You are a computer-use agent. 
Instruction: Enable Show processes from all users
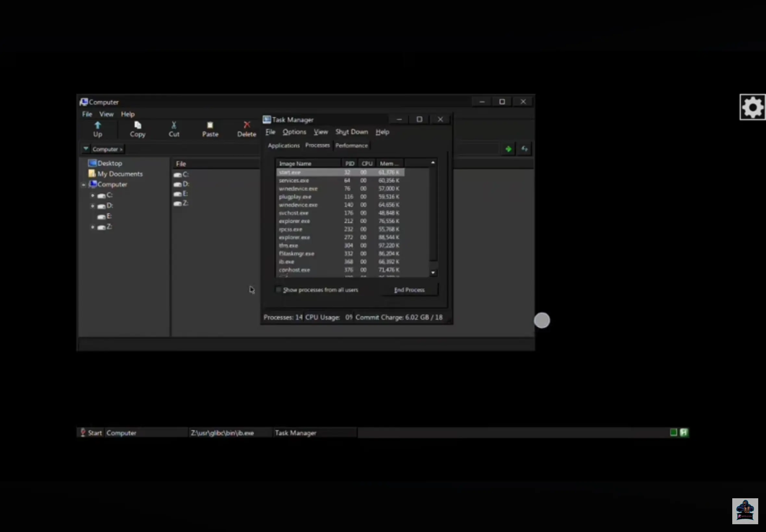pyautogui.click(x=279, y=290)
